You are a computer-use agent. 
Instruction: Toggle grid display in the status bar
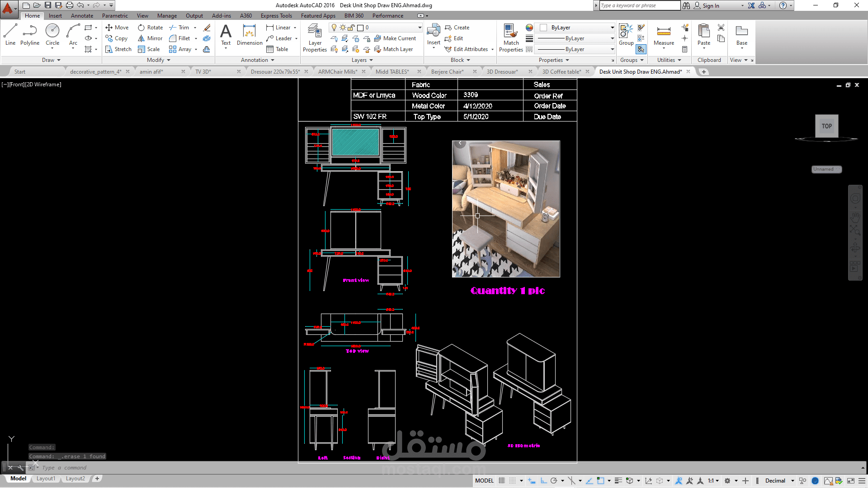point(502,481)
